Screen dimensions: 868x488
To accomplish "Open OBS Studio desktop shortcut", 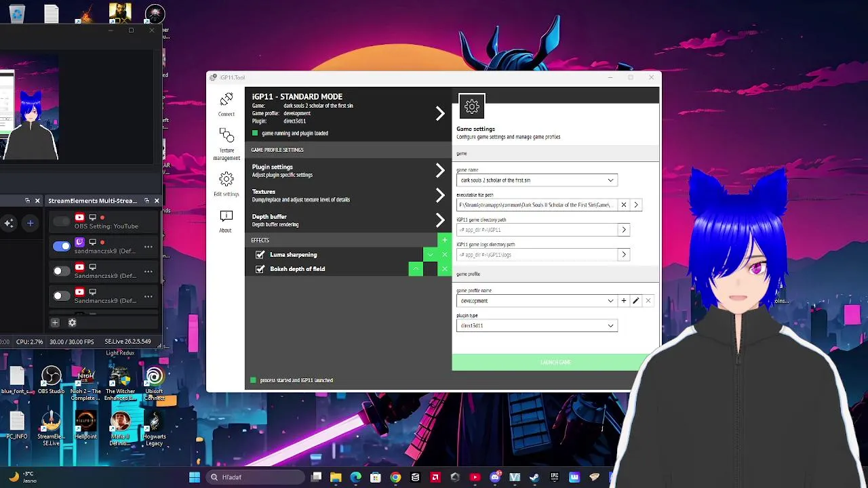I will (x=52, y=380).
